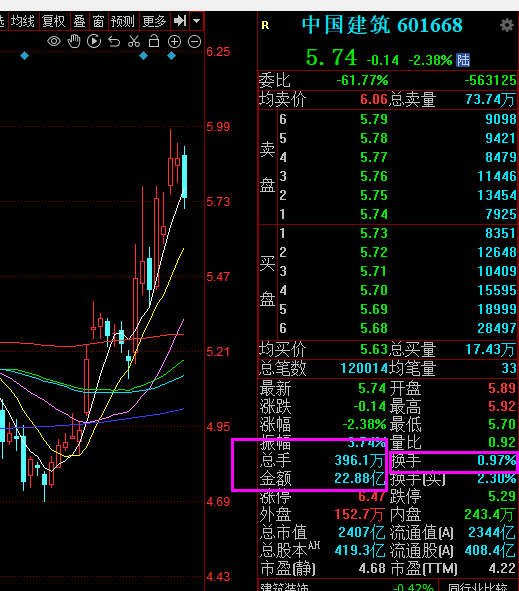Click the 最高 value 5.92

coord(502,406)
